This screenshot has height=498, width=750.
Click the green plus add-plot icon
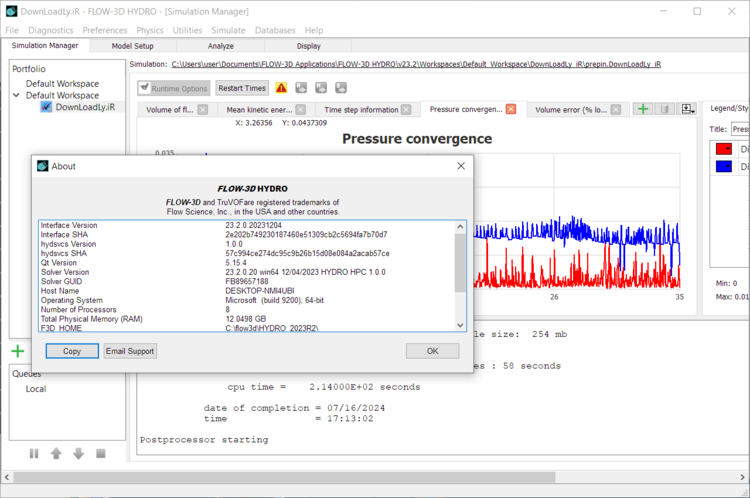pos(643,109)
